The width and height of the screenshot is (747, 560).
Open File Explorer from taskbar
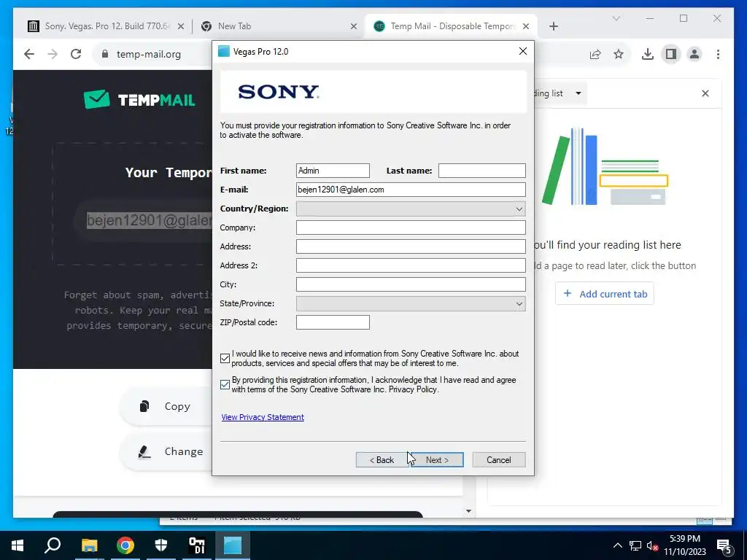point(89,545)
